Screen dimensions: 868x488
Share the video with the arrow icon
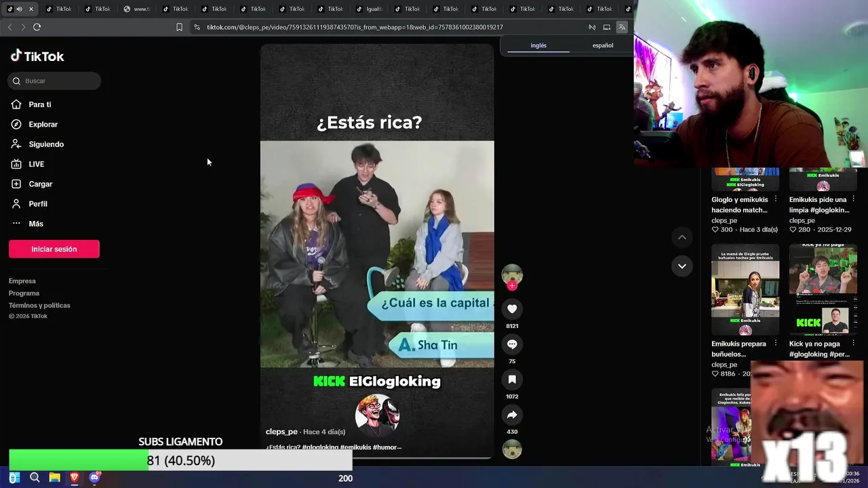tap(512, 415)
